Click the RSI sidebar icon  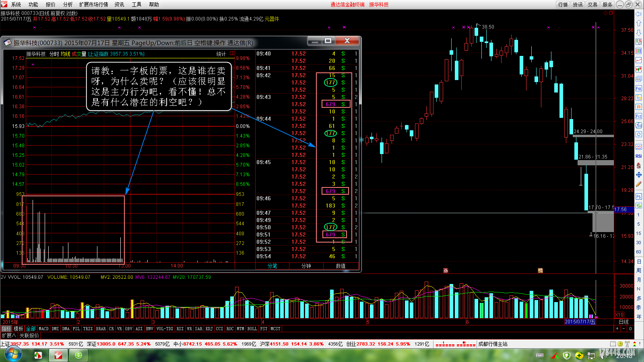[639, 156]
